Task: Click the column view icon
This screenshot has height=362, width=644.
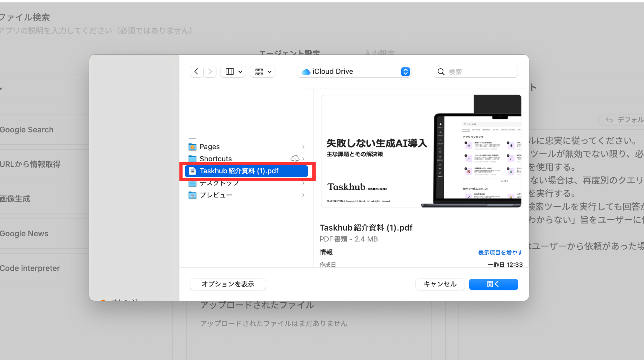Action: 230,71
